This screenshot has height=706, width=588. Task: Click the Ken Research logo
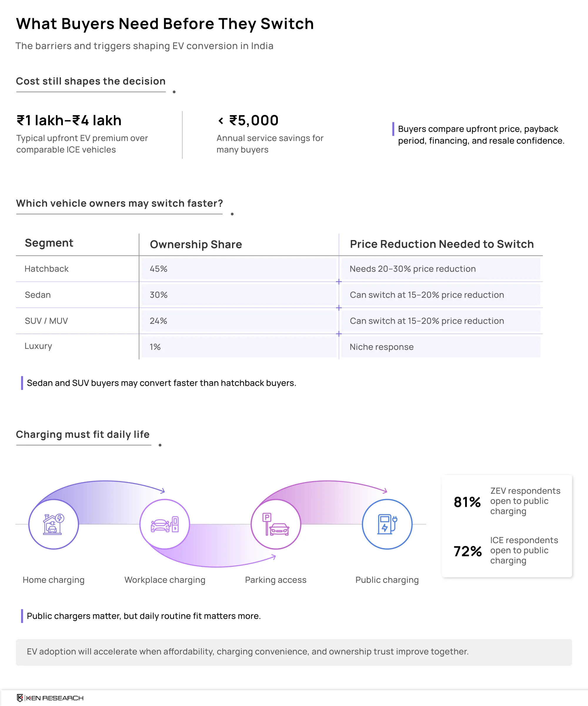coord(50,698)
